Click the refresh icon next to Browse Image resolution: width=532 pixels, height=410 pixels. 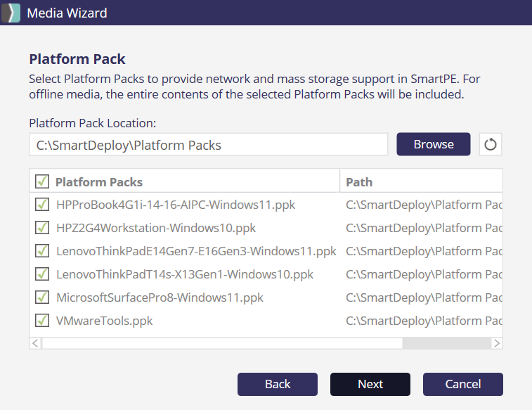[491, 144]
